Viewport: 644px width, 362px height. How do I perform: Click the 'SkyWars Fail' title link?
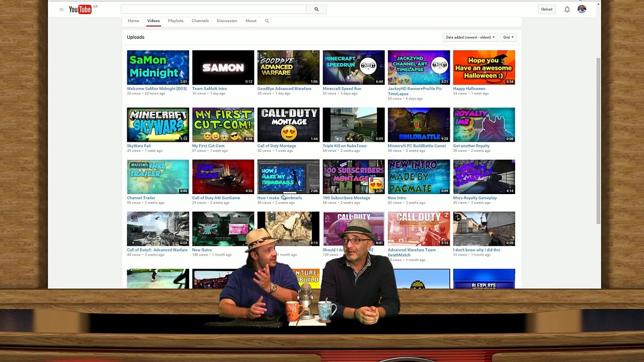(x=139, y=146)
